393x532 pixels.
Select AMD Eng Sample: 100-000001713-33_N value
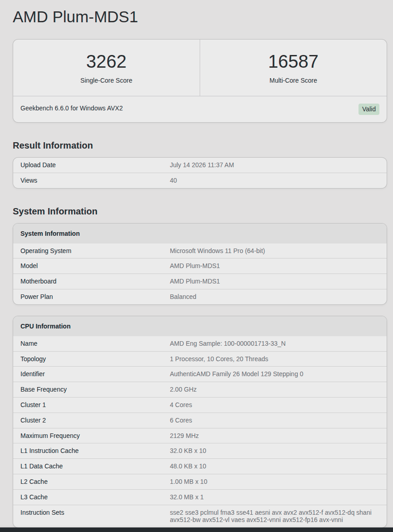(x=228, y=343)
